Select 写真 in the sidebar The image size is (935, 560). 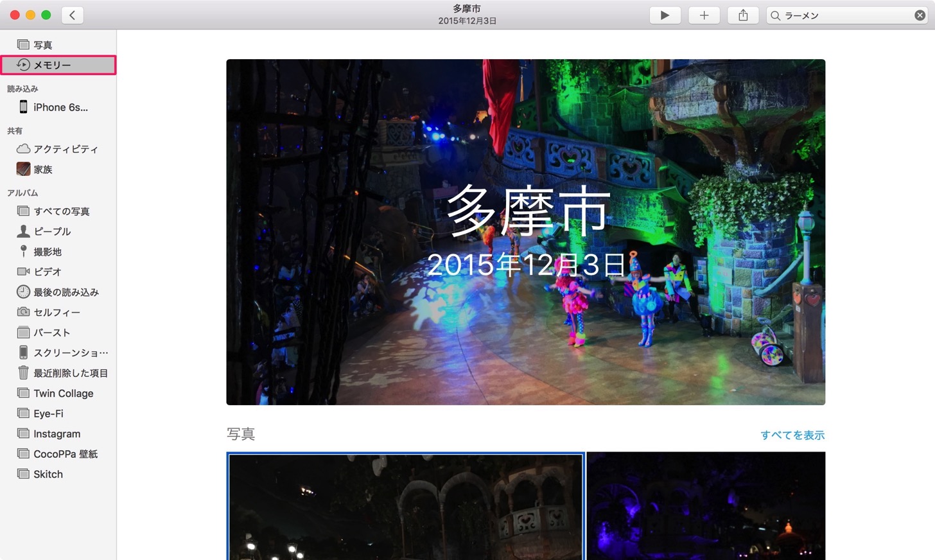(x=58, y=45)
